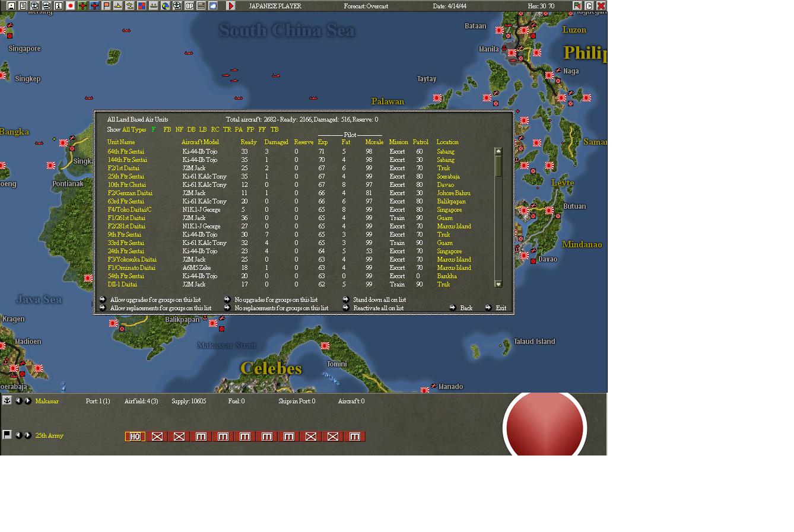Open the F1/Ominato Daitai unit
794x532 pixels.
(x=131, y=268)
